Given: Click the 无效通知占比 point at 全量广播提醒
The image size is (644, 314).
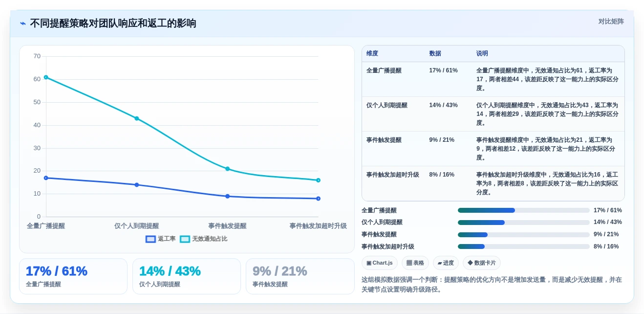Looking at the screenshot, I should click(x=46, y=77).
